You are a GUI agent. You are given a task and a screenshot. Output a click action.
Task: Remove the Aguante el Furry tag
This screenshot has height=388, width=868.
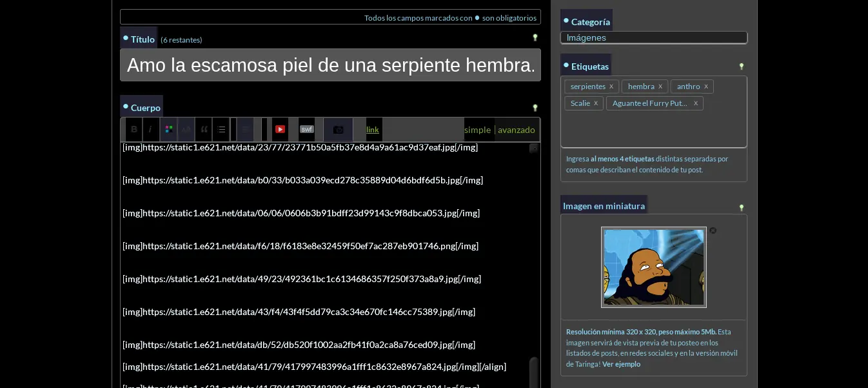pyautogui.click(x=696, y=103)
